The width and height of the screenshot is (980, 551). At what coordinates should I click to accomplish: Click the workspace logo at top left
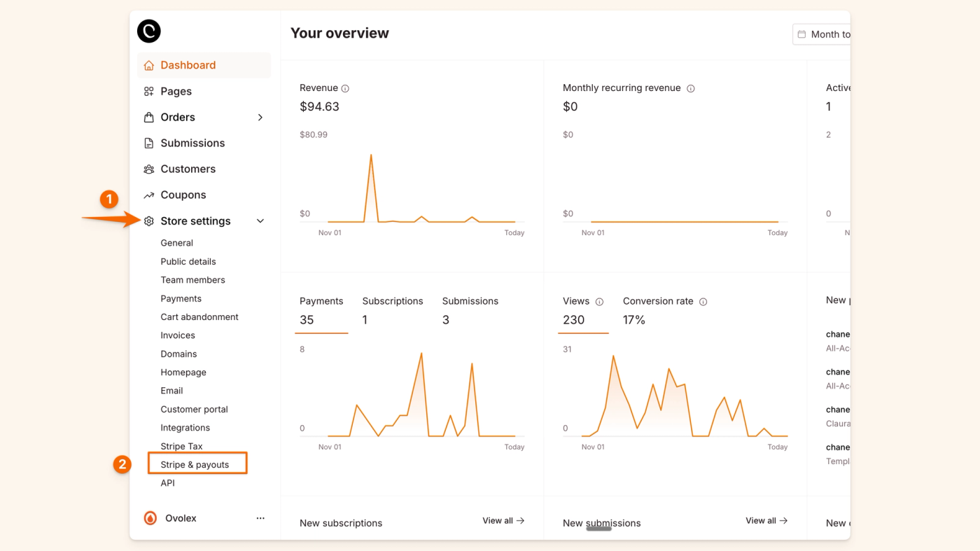coord(148,31)
